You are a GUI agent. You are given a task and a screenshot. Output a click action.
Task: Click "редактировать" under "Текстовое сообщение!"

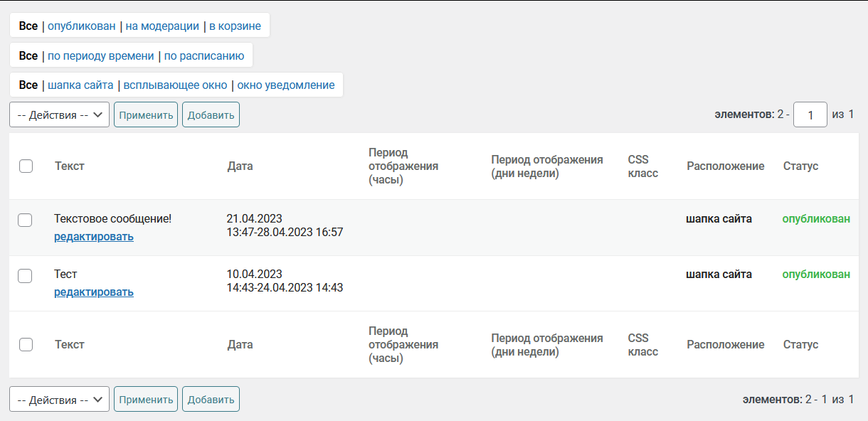[94, 237]
